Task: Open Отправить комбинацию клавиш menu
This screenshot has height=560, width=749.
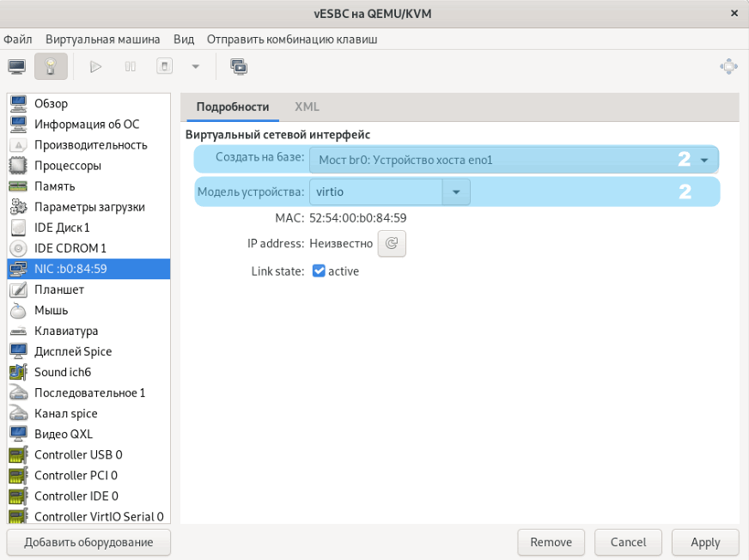Action: [x=292, y=40]
